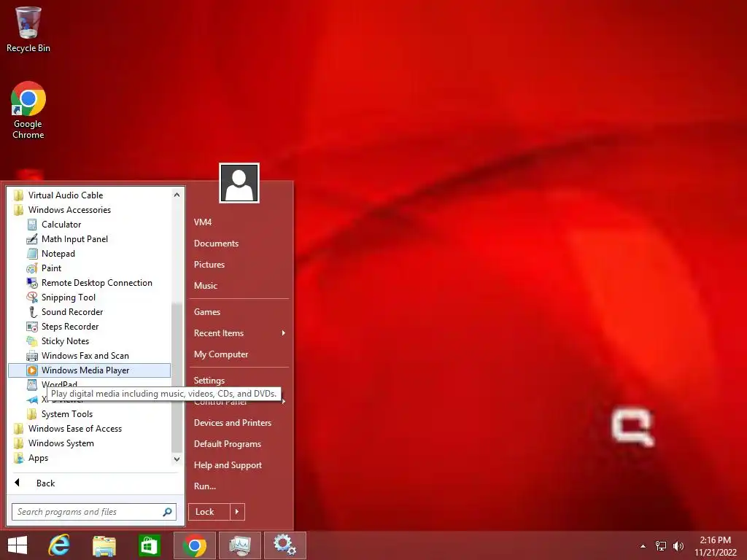This screenshot has height=560, width=747.
Task: Click the user account picture
Action: click(x=239, y=183)
